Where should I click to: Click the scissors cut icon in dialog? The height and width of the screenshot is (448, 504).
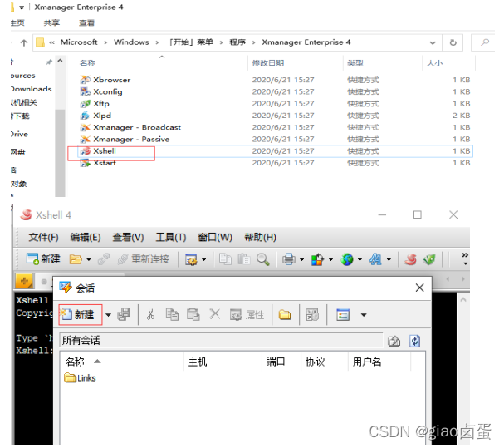150,314
